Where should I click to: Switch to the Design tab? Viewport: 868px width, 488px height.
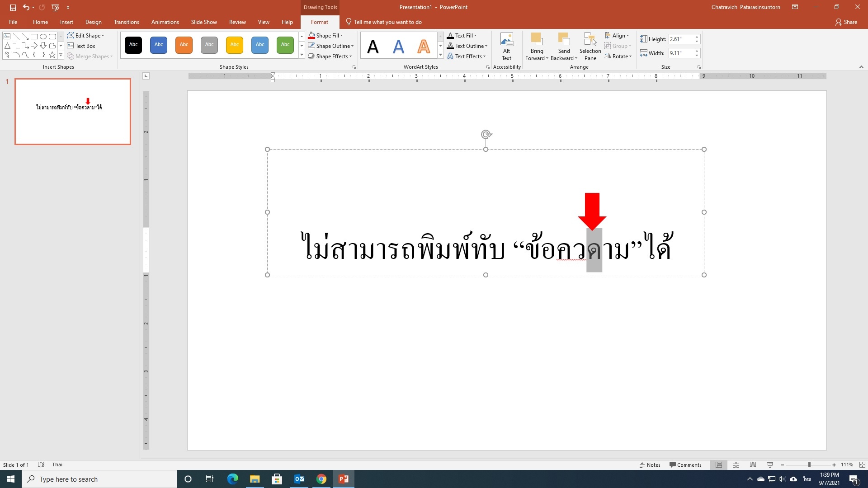[93, 22]
